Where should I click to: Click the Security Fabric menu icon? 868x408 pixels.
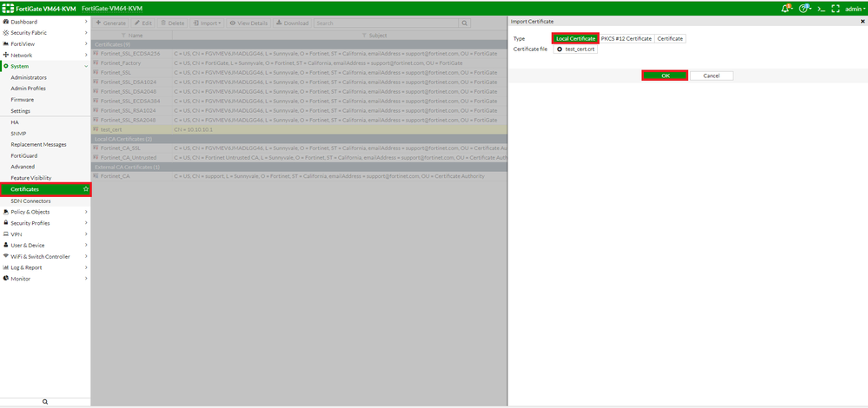(x=5, y=33)
